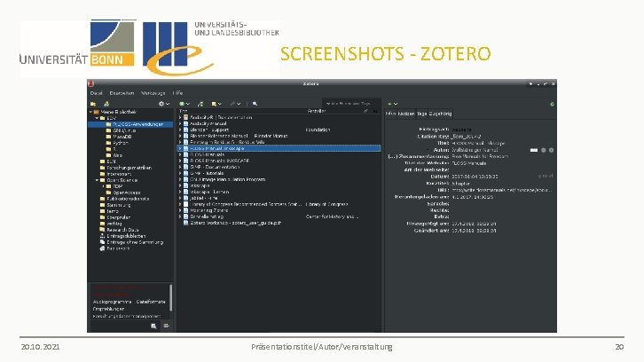Open the URL field link
The image size is (644, 362).
click(502, 190)
